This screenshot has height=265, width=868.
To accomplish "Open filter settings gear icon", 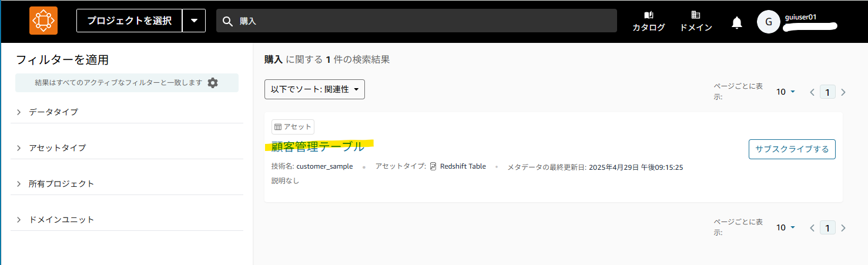I will pyautogui.click(x=213, y=83).
